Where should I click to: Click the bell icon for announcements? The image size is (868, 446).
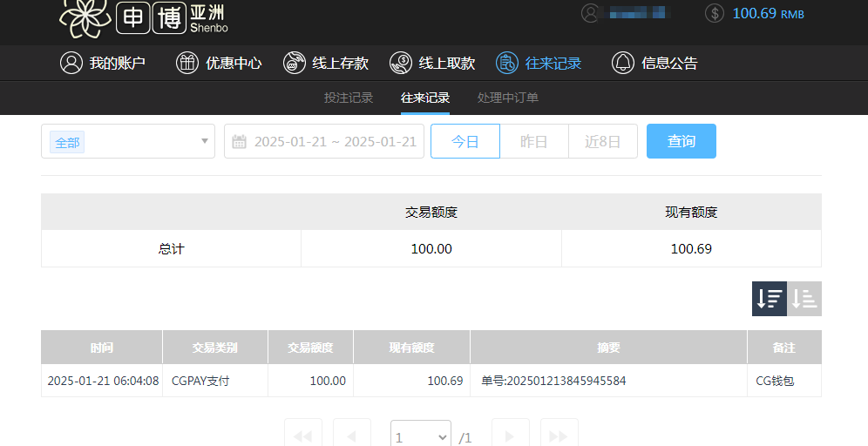[623, 63]
